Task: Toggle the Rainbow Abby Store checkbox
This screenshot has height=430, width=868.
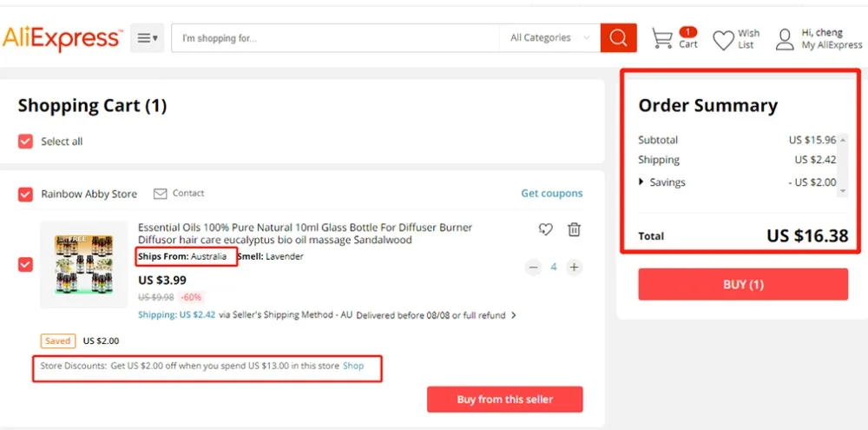Action: (25, 194)
